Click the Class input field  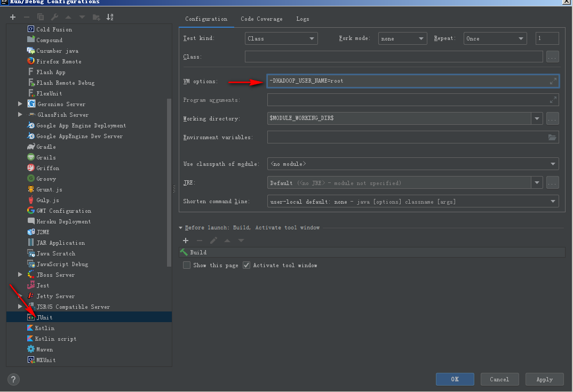394,57
